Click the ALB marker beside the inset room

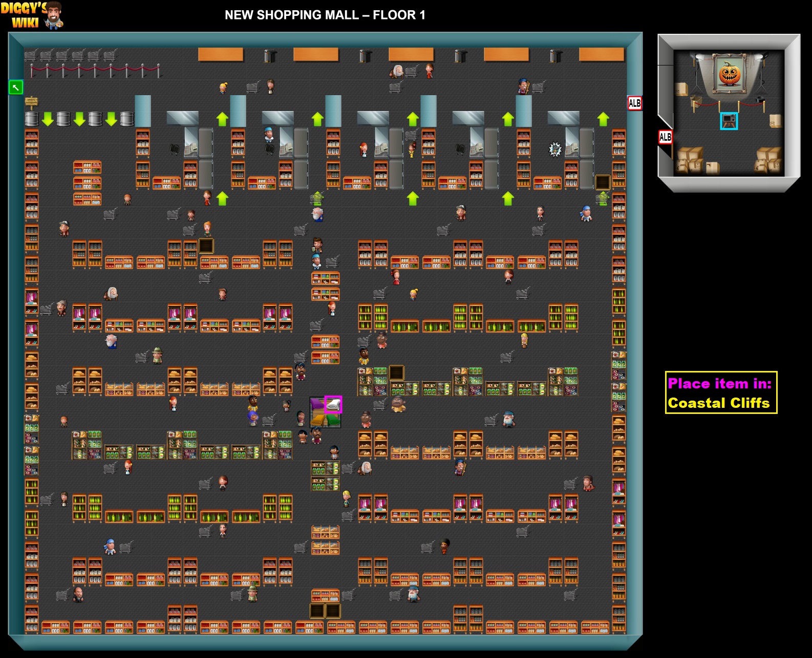(x=665, y=137)
